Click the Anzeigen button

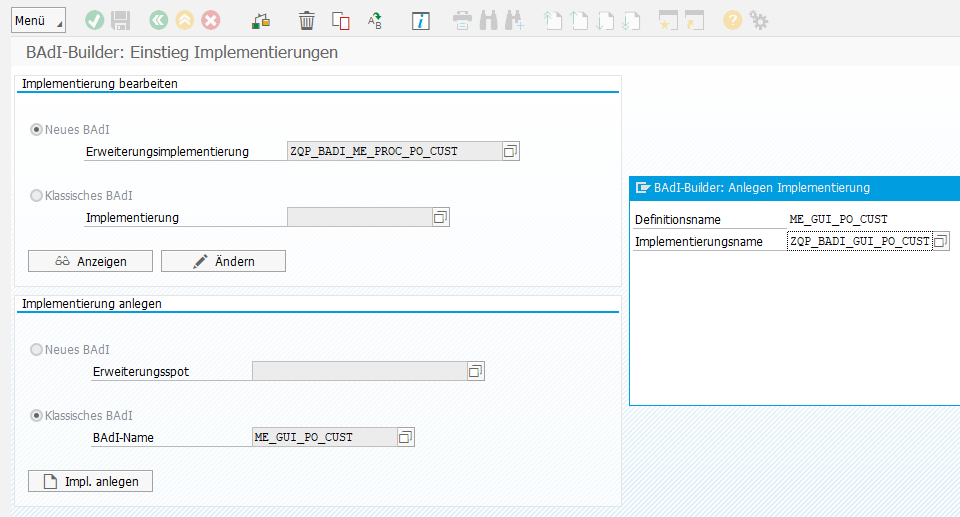90,261
